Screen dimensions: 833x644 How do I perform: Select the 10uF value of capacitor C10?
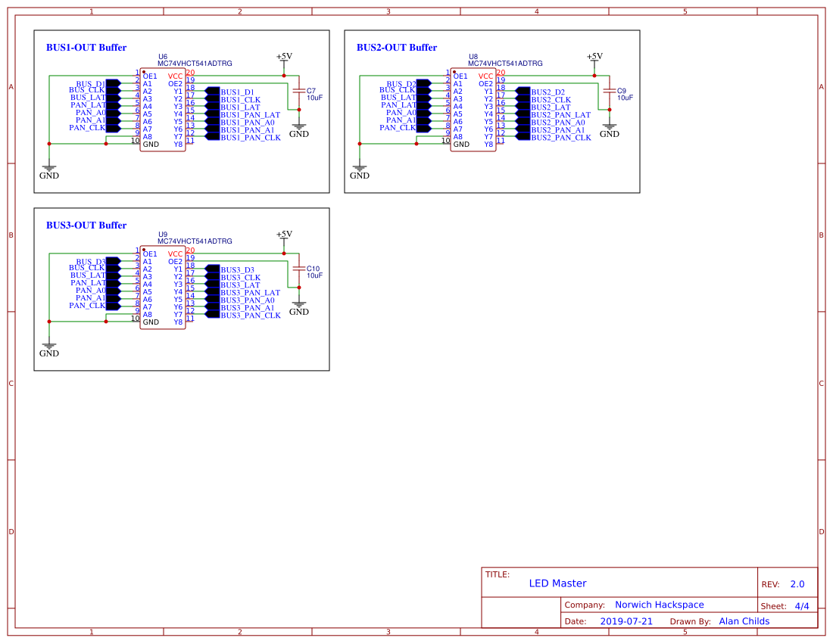pos(314,275)
